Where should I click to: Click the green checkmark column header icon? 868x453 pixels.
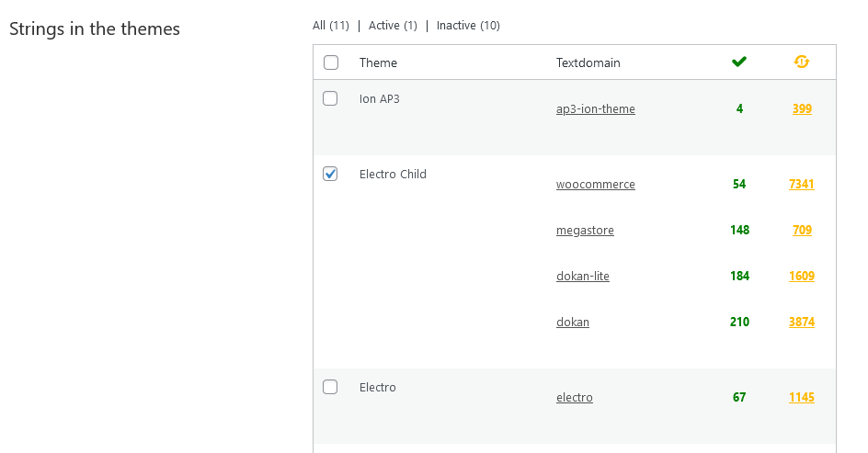click(x=739, y=62)
